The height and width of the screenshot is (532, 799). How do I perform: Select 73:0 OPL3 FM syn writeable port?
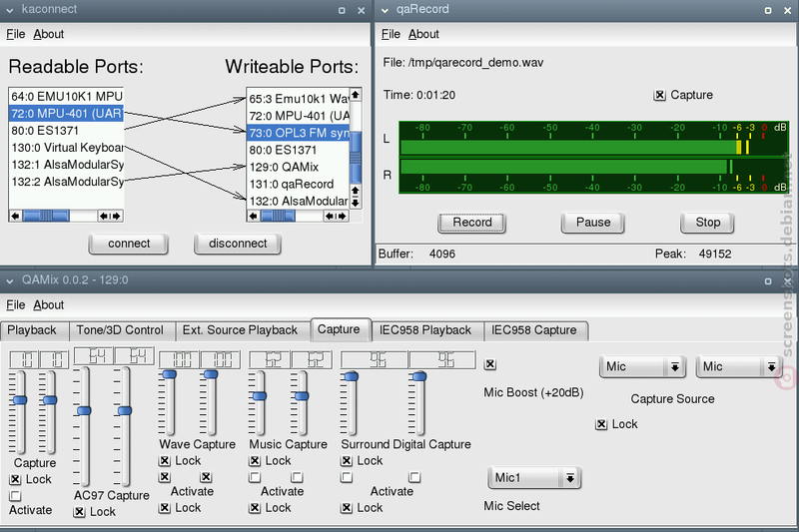pos(299,133)
